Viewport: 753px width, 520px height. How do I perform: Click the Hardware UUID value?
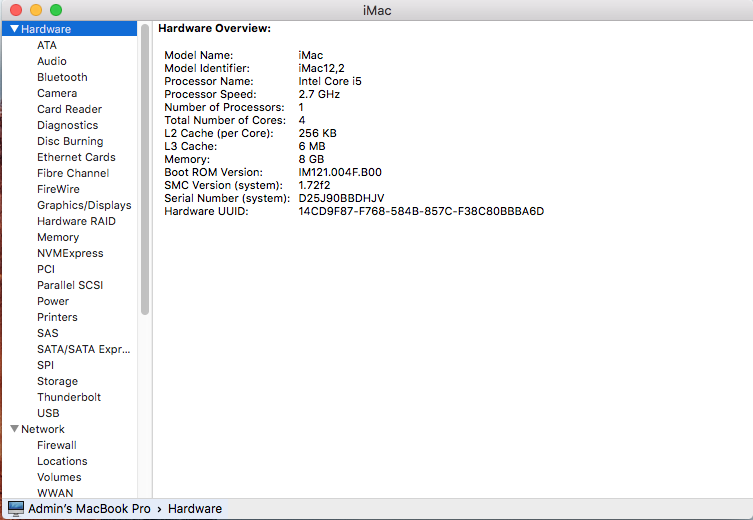tap(421, 211)
